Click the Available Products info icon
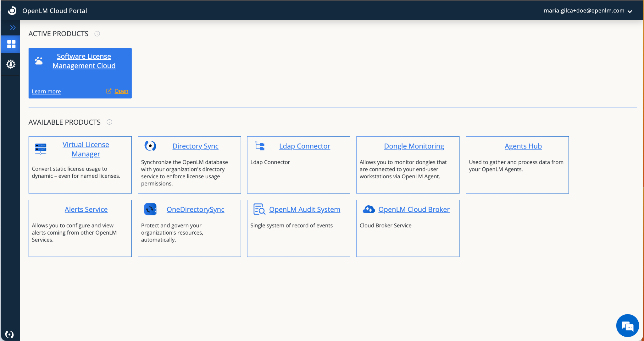This screenshot has width=644, height=341. tap(109, 122)
